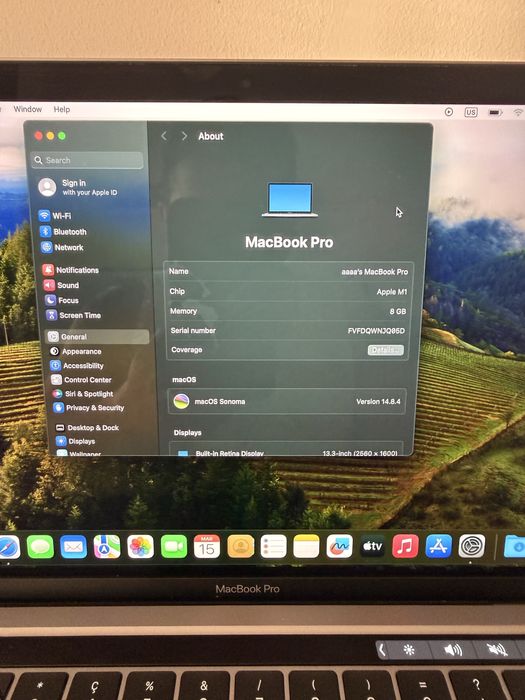Go forward with the right chevron button
Viewport: 525px width, 700px height.
[x=184, y=136]
